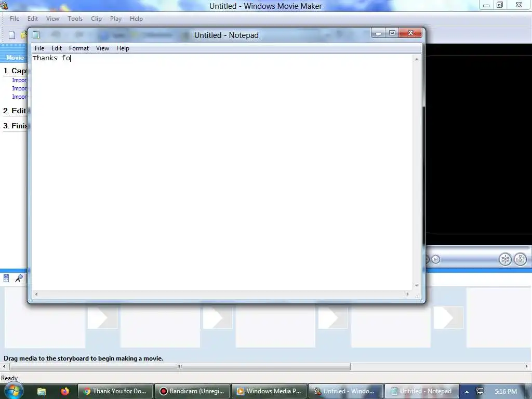The height and width of the screenshot is (399, 532).
Task: Switch to Windows Media Player taskbar button
Action: point(269,391)
